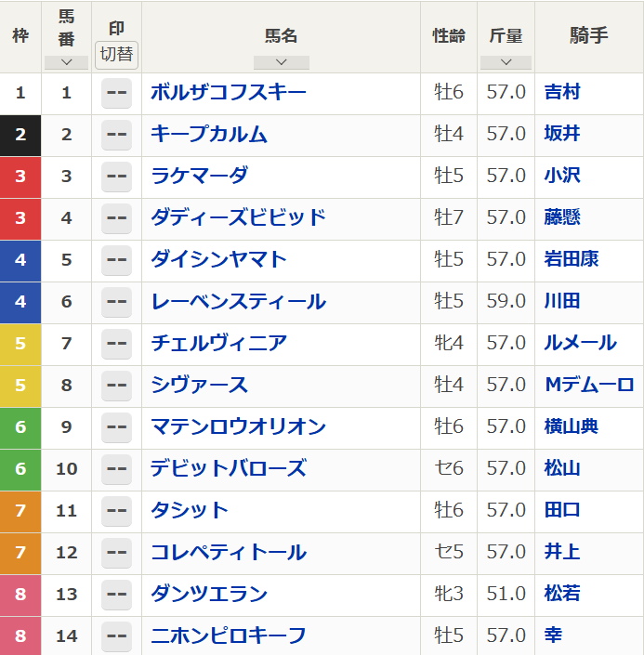Open mark selector for ボルザコフスキー row
The height and width of the screenshot is (655, 644).
click(x=116, y=93)
